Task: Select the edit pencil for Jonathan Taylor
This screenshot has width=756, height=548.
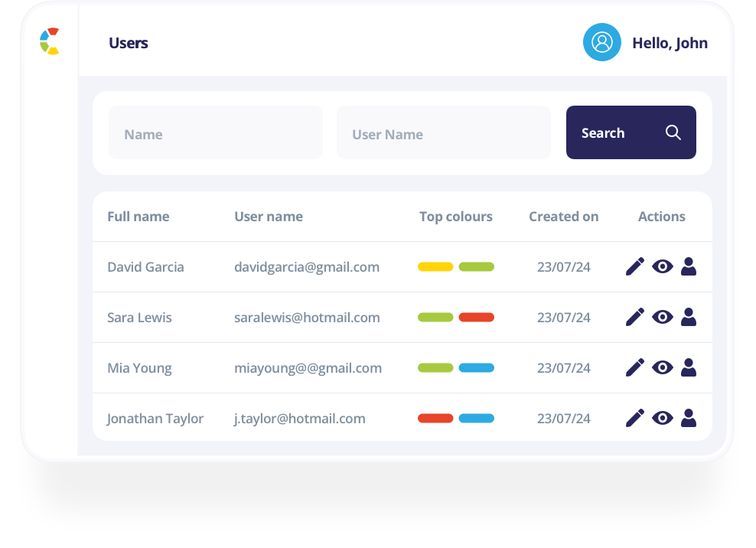Action: (x=634, y=418)
